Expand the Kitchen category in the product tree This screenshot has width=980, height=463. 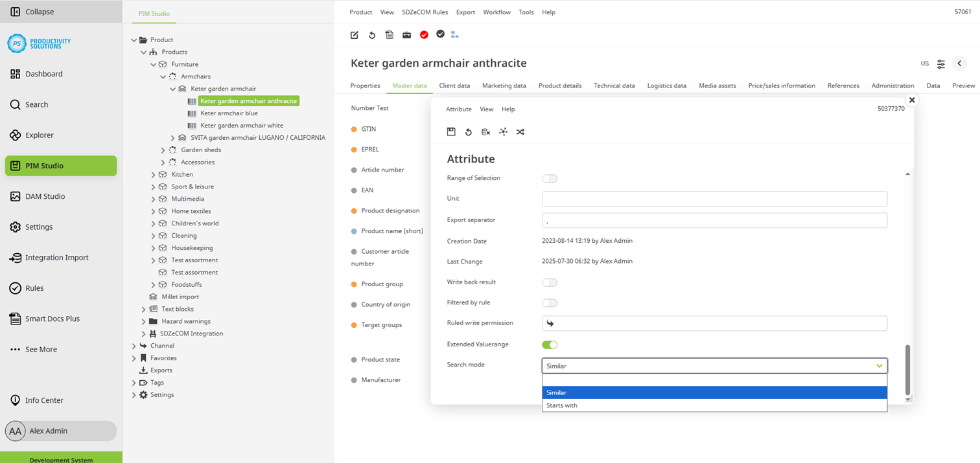[x=153, y=174]
